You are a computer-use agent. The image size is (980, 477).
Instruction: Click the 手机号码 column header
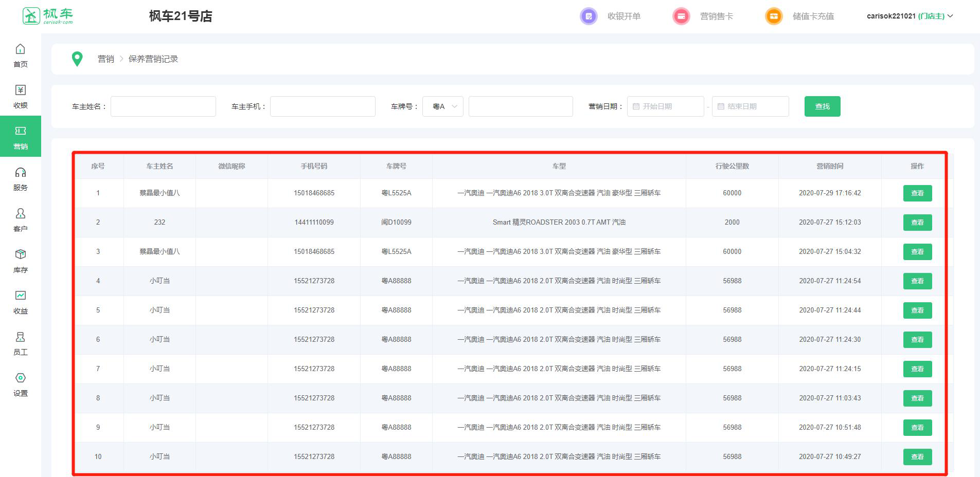tap(314, 166)
